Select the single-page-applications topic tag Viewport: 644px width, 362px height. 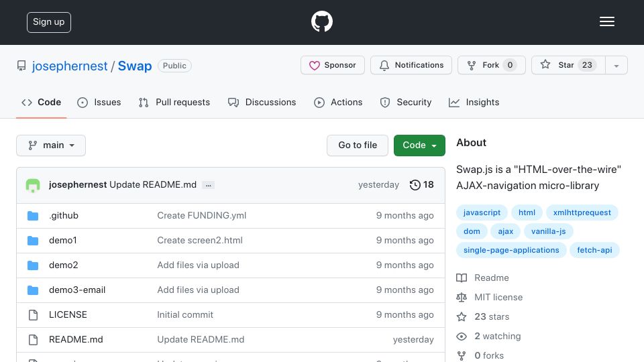(x=511, y=250)
